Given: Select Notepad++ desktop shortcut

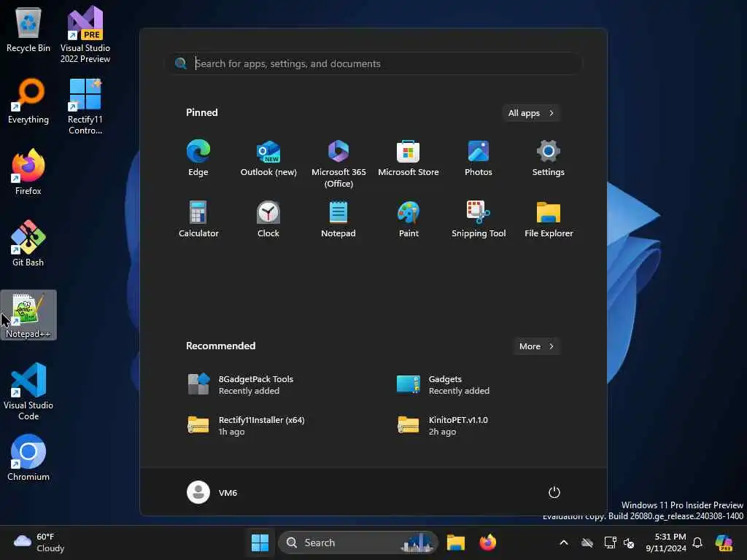Looking at the screenshot, I should click(x=28, y=315).
